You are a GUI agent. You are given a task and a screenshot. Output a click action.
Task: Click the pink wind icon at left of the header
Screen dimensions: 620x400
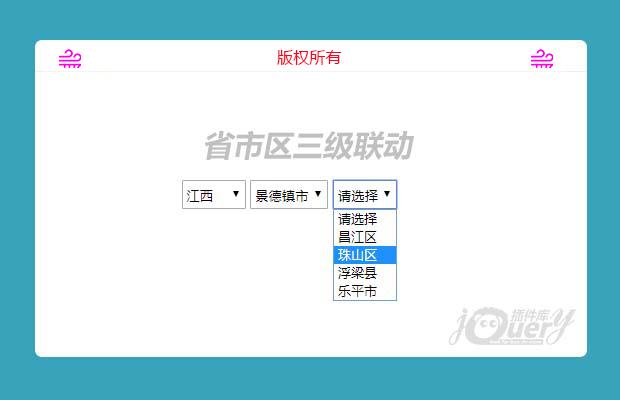click(70, 58)
